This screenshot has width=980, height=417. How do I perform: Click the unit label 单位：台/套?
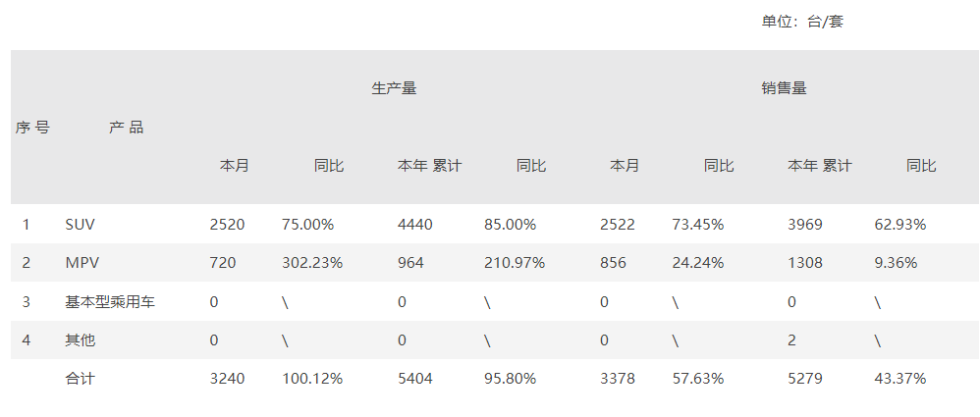pyautogui.click(x=802, y=22)
